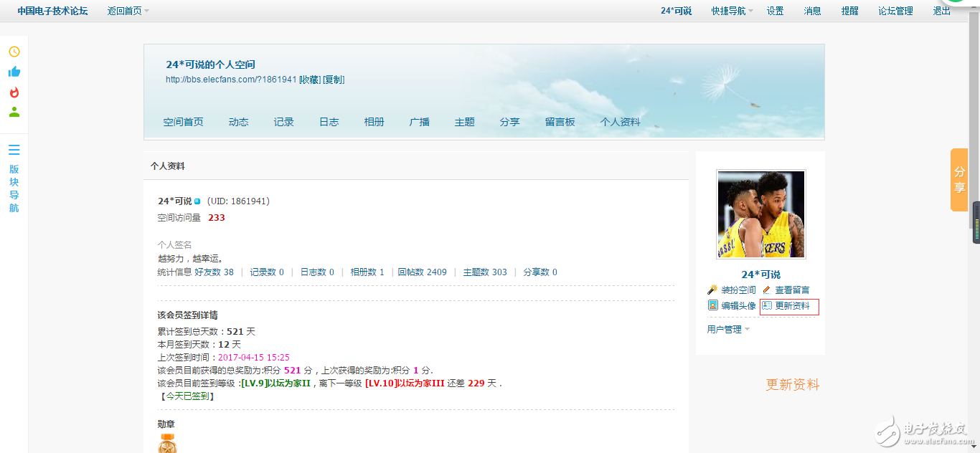This screenshot has height=453, width=980.
Task: Click the 24*可说 username in the top bar
Action: coord(676,11)
